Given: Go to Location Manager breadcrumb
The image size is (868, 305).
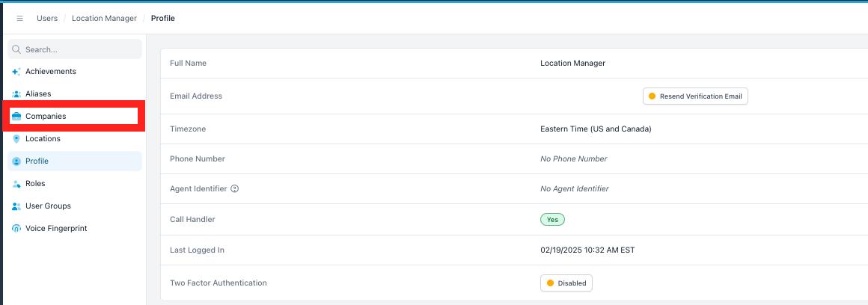Looking at the screenshot, I should (104, 18).
